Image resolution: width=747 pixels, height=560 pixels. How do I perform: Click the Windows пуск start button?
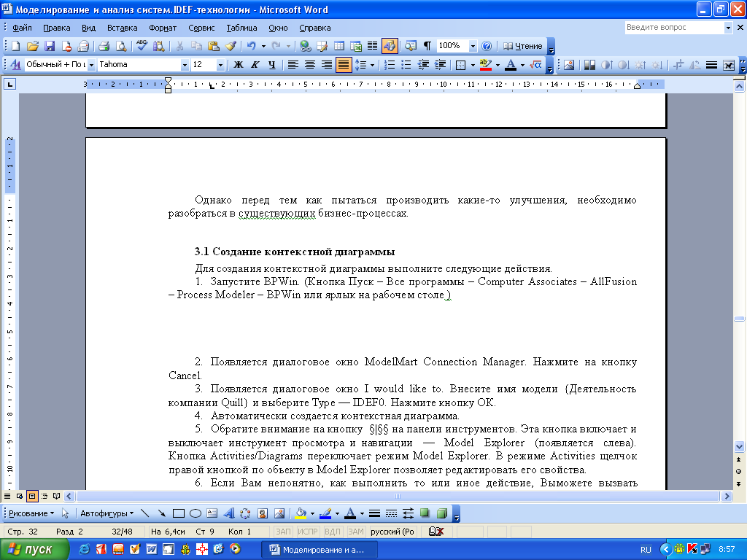(x=34, y=550)
